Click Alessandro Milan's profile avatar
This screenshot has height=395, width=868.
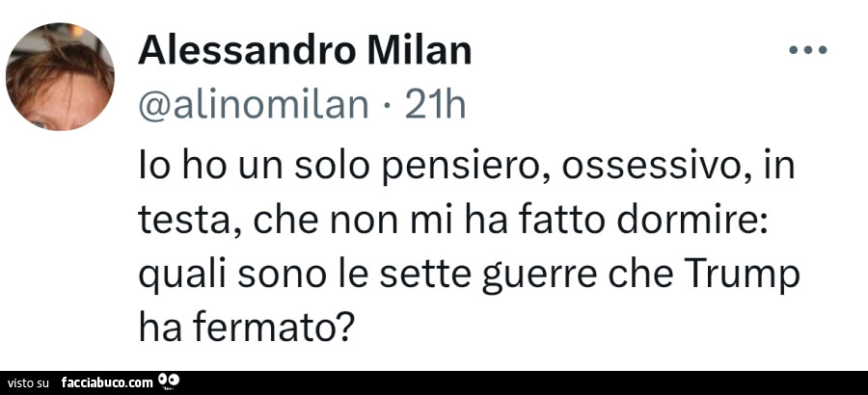(x=60, y=75)
